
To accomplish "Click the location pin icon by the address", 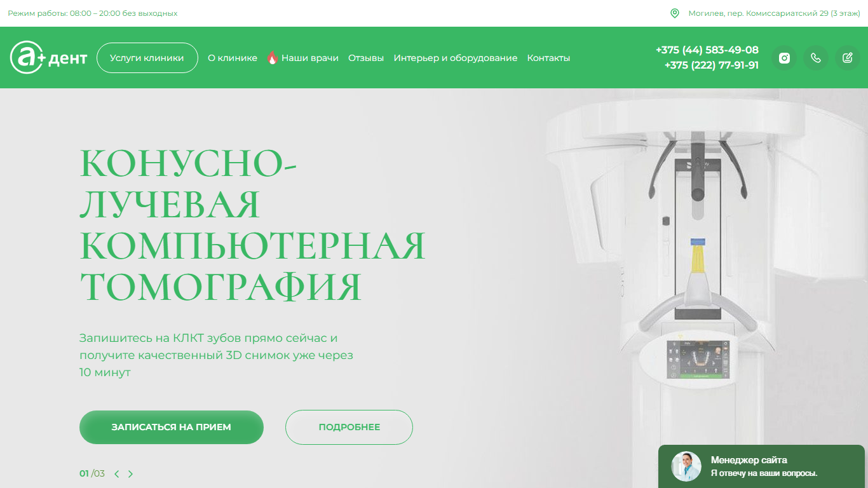I will 675,13.
